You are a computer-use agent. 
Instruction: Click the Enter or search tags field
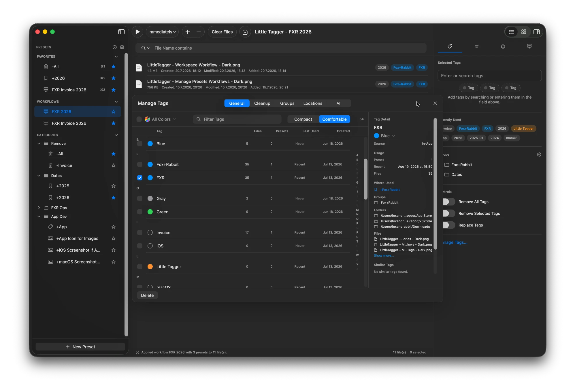click(489, 76)
